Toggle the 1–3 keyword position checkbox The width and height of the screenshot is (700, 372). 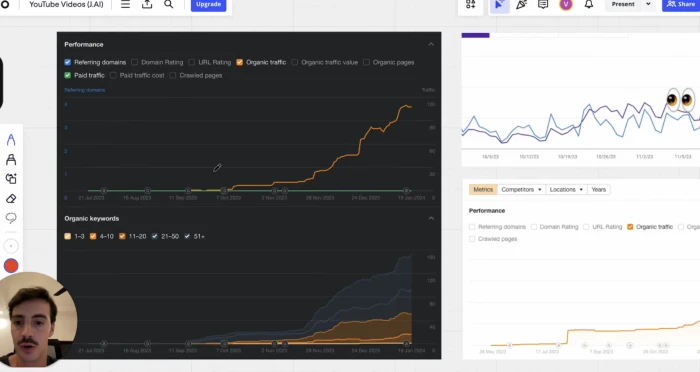[x=67, y=236]
